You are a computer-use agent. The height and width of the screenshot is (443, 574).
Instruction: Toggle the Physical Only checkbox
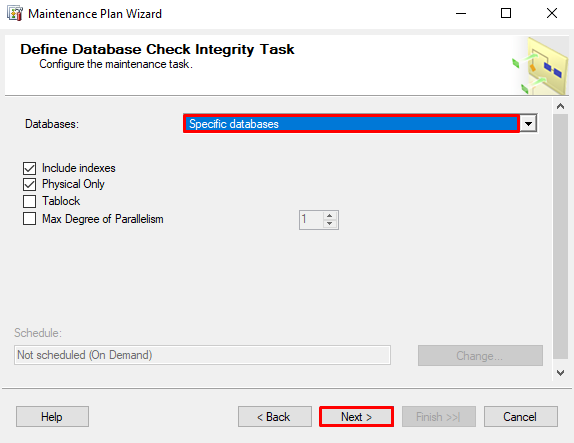tap(29, 184)
